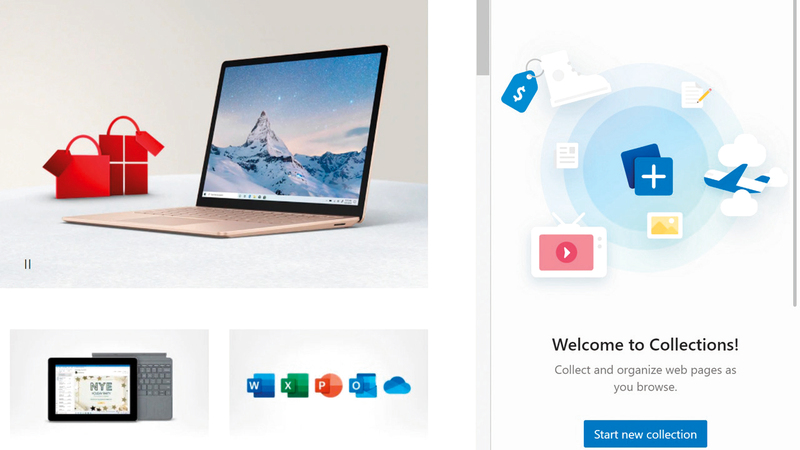Screen dimensions: 800x450
Task: Open the Office apps product tile
Action: click(329, 383)
